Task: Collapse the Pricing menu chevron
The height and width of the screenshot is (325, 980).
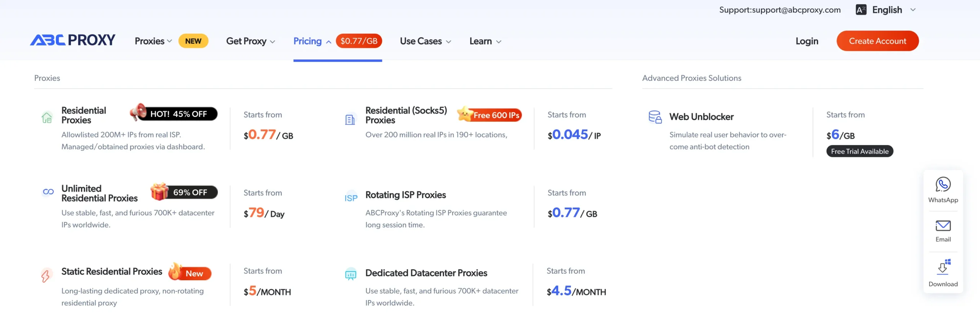Action: coord(328,42)
